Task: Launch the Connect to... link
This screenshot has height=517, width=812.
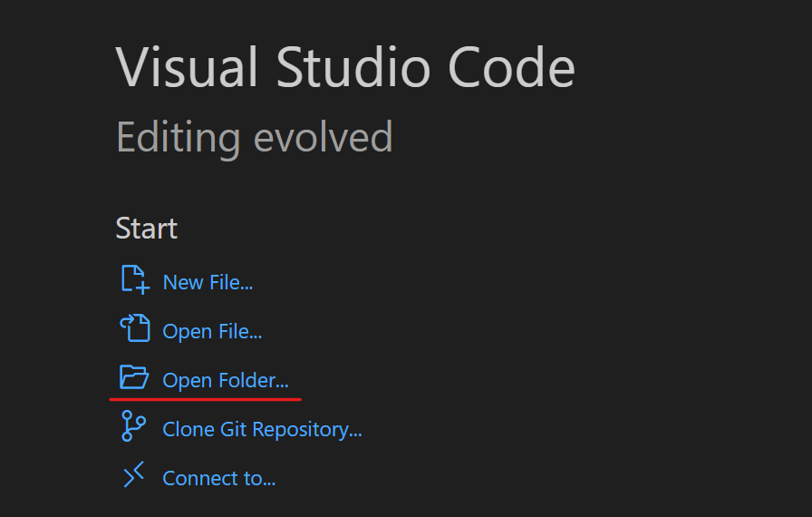Action: click(219, 478)
